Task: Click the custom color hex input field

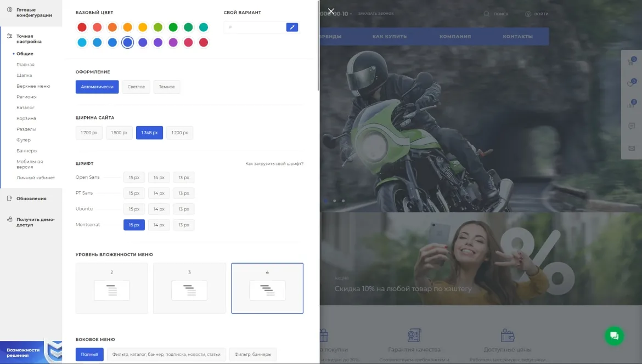Action: pos(255,27)
